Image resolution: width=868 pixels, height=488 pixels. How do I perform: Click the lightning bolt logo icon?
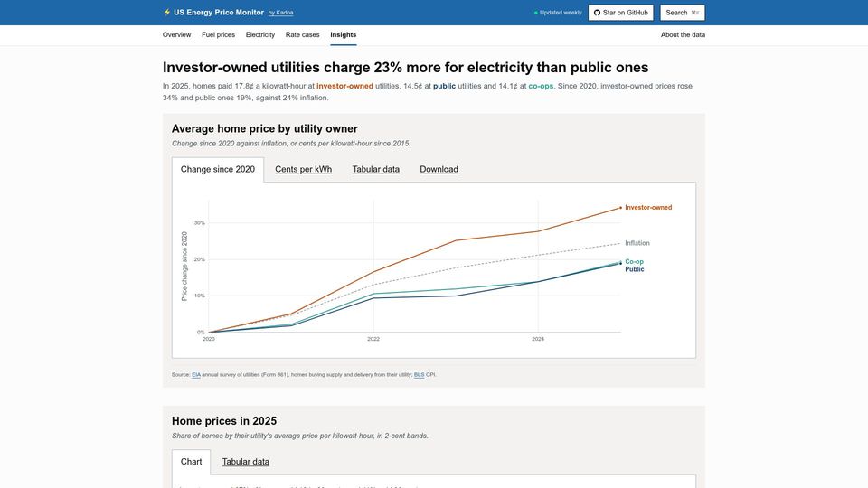tap(166, 12)
